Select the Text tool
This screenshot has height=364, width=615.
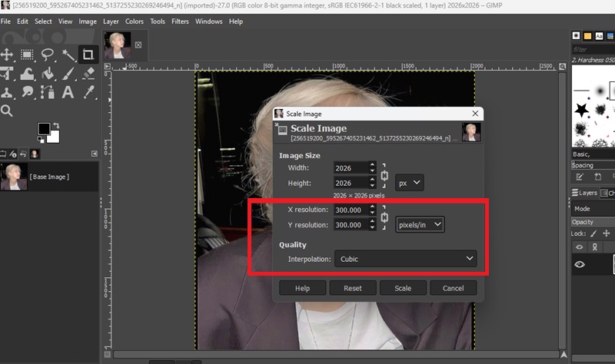pos(68,92)
